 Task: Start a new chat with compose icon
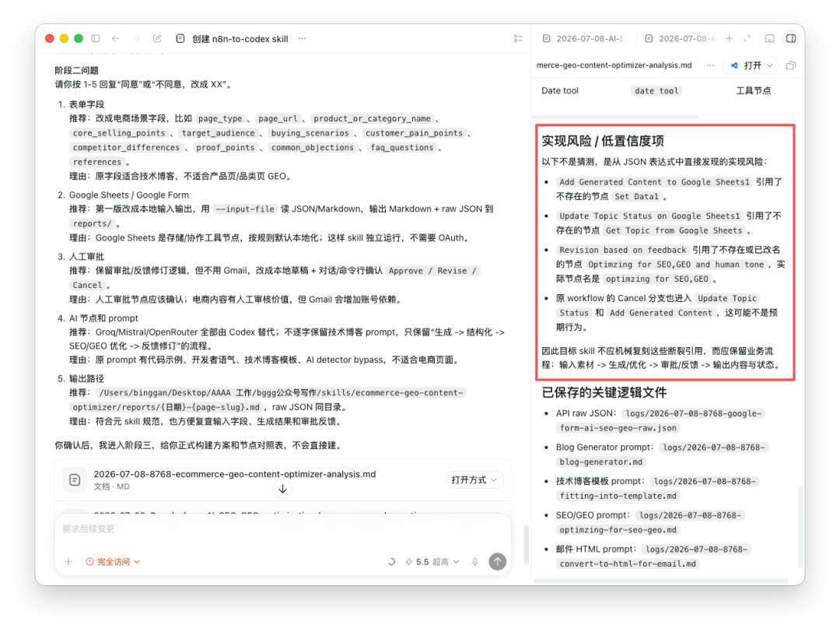(x=157, y=38)
